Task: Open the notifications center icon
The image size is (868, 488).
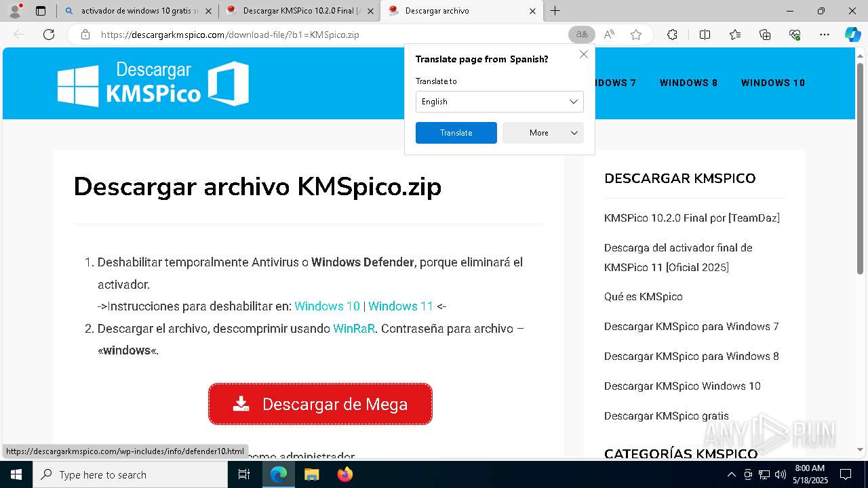Action: coord(846,474)
